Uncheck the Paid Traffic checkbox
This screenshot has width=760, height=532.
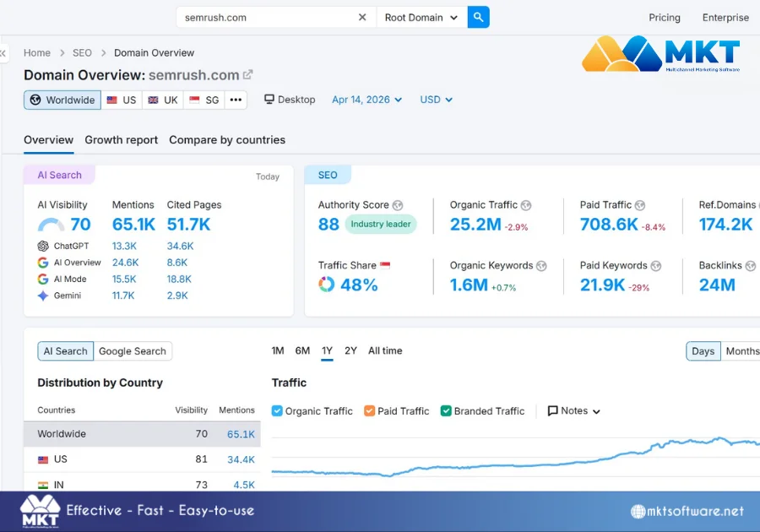point(369,411)
